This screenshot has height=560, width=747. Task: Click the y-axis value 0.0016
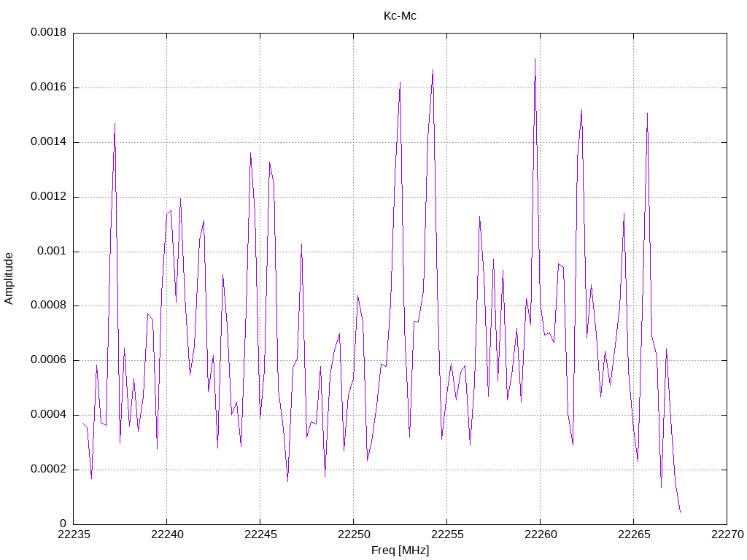click(49, 87)
